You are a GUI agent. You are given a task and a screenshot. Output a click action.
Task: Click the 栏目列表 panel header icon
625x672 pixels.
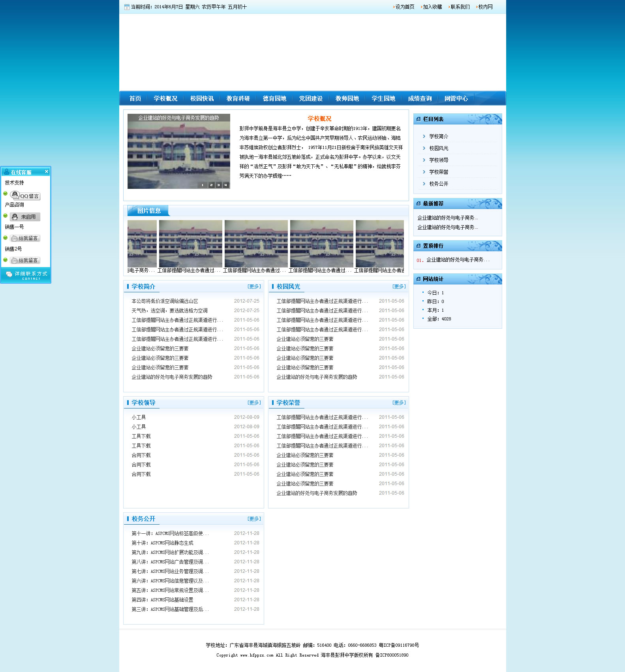click(419, 119)
